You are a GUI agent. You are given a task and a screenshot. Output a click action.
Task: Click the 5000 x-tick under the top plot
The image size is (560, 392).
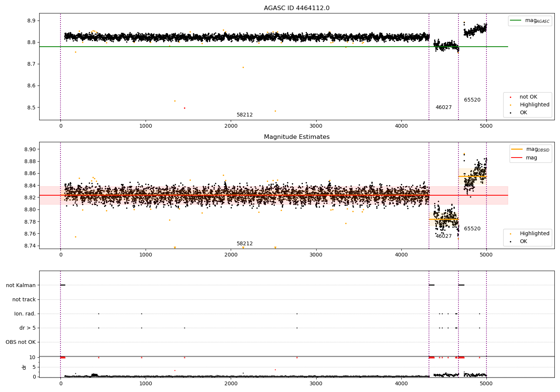tap(486, 126)
